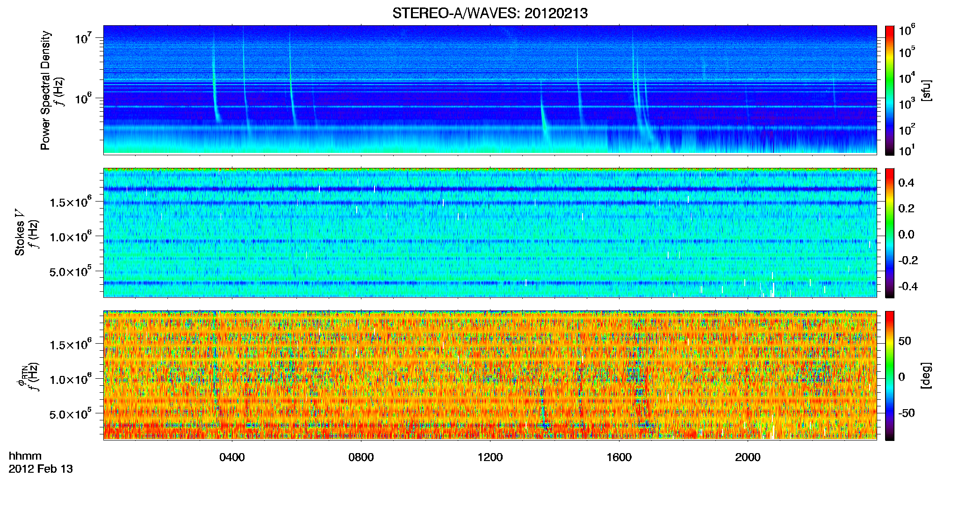Click the bottom panel degrees color bar
Image resolution: width=980 pixels, height=505 pixels.
point(890,375)
